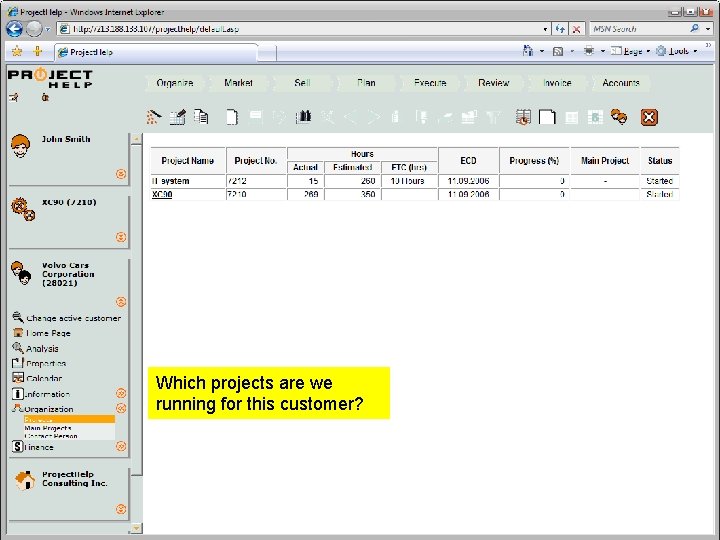Click the ProjectHelp Consulting house icon
The image size is (720, 540).
(25, 480)
